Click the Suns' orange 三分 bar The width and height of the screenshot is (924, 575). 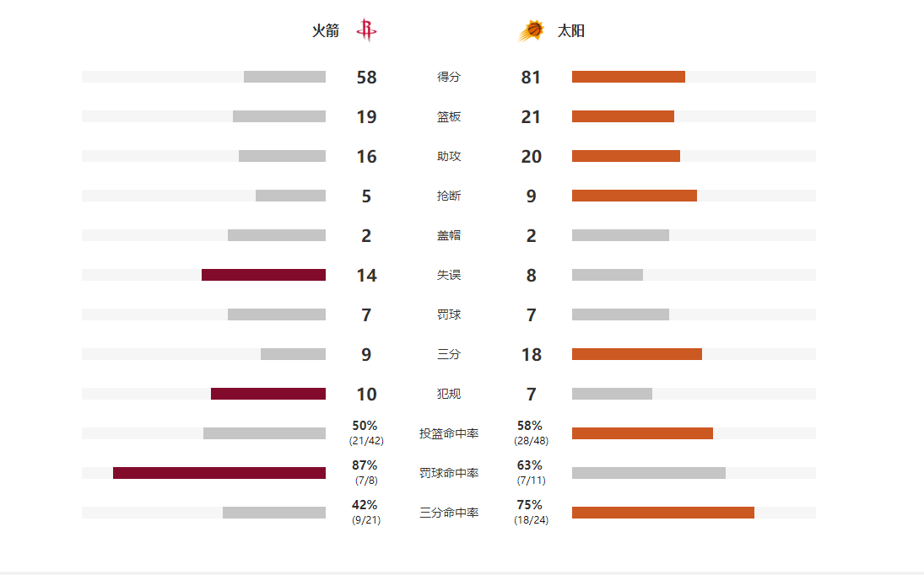pyautogui.click(x=636, y=354)
